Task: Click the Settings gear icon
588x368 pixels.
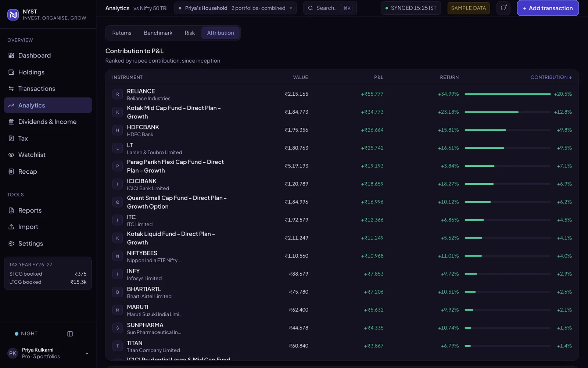Action: (11, 244)
